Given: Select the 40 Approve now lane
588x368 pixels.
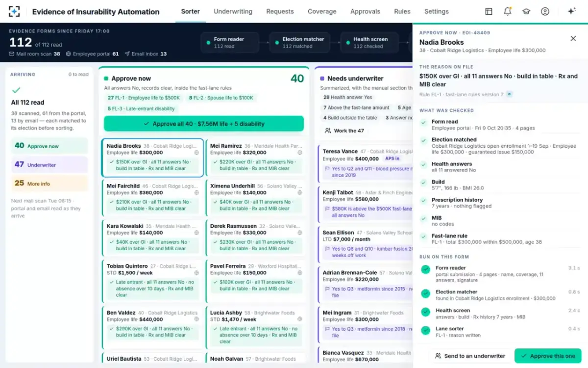Looking at the screenshot, I should (49, 146).
